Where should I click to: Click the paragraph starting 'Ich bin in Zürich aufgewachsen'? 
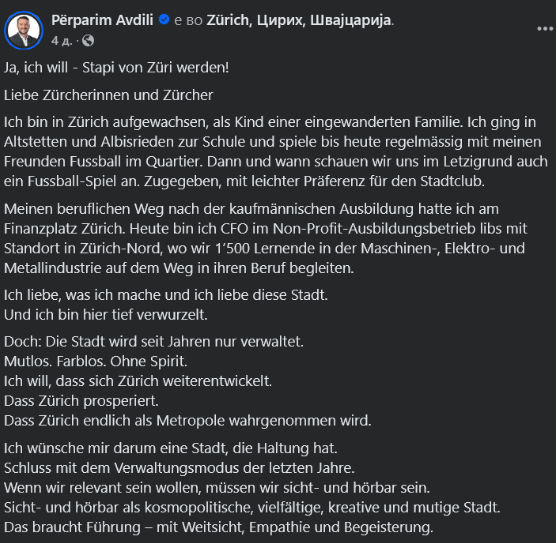(x=276, y=152)
